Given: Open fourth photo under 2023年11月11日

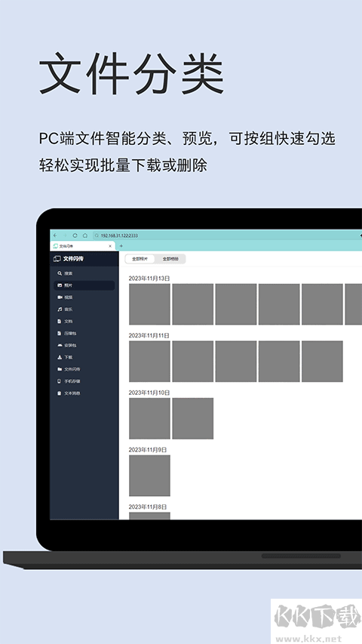Looking at the screenshot, I should [279, 362].
